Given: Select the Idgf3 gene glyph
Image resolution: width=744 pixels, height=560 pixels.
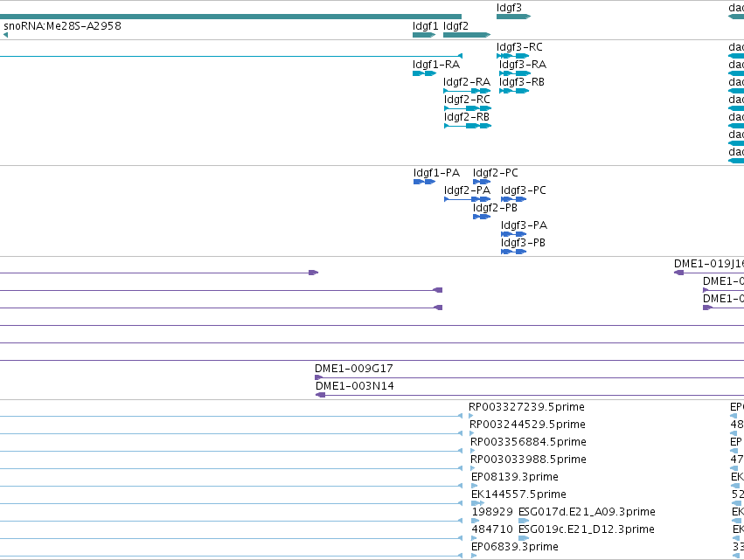Looking at the screenshot, I should pos(513,17).
